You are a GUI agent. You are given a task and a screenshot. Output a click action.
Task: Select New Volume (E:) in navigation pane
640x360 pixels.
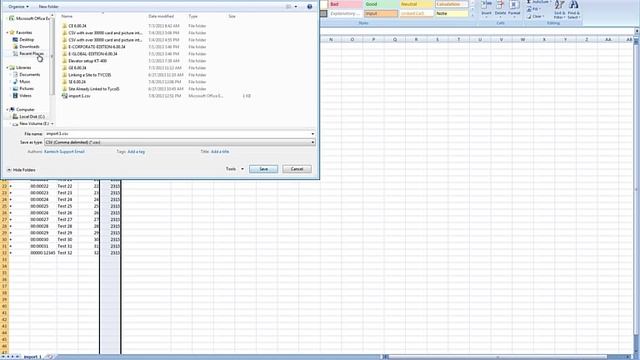coord(34,124)
